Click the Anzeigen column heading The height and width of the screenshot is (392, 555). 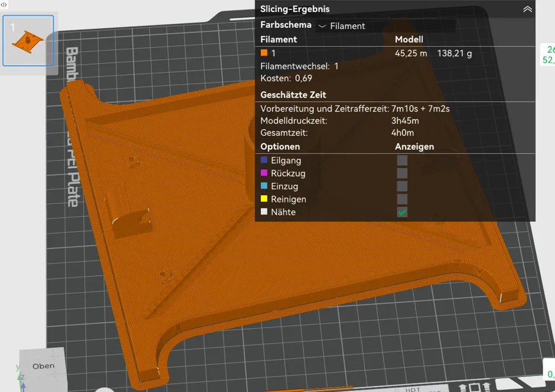[x=415, y=147]
